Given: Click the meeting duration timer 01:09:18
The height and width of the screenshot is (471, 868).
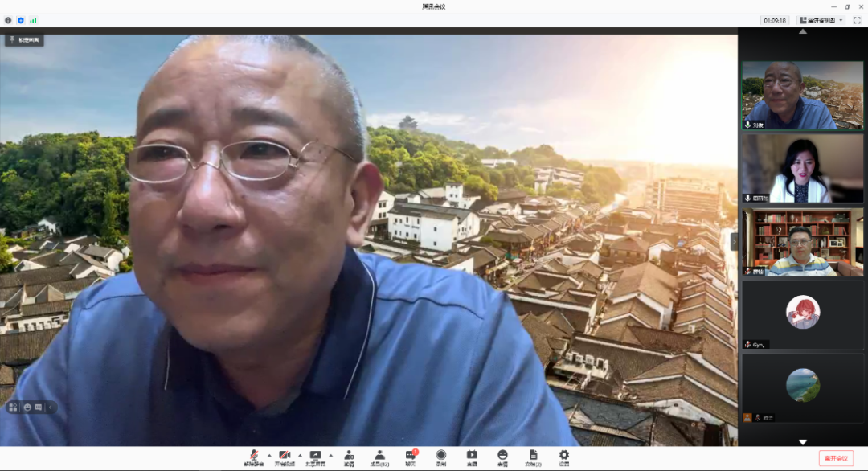Looking at the screenshot, I should (775, 20).
